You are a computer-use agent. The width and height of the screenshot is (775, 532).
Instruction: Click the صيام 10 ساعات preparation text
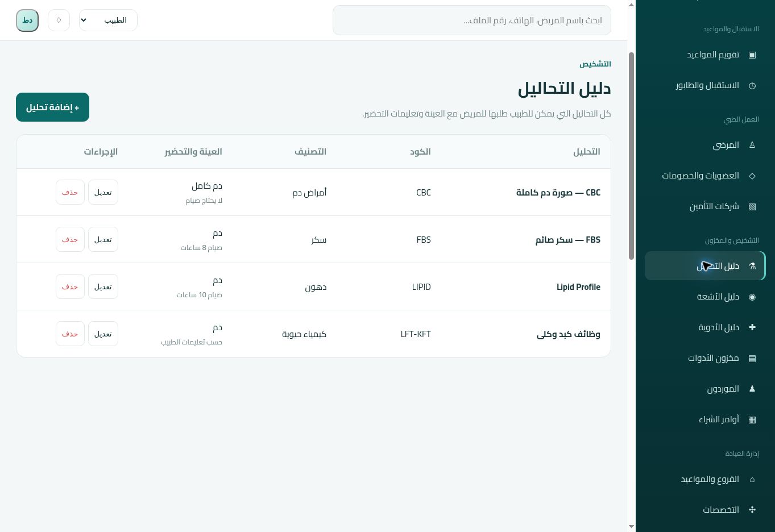[200, 295]
